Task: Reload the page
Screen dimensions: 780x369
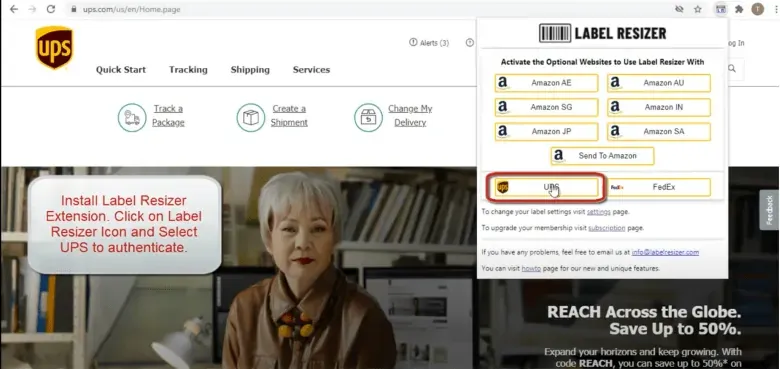Action: coord(51,9)
